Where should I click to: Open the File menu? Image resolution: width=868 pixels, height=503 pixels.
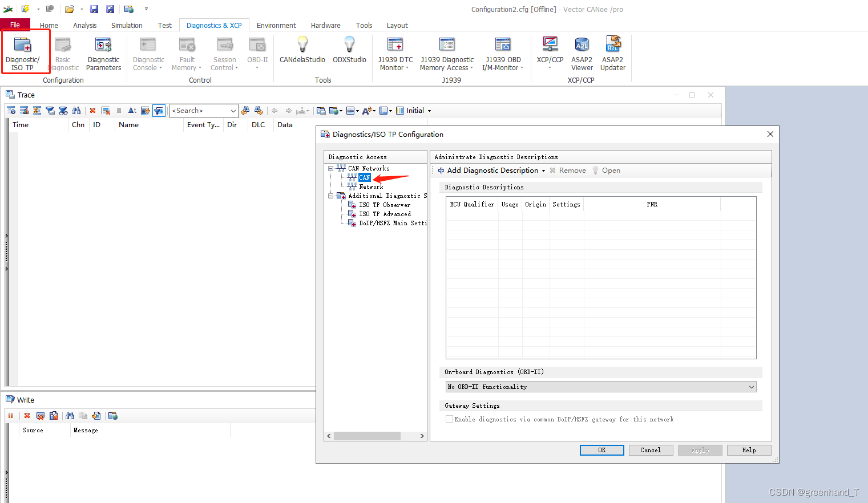(x=15, y=25)
